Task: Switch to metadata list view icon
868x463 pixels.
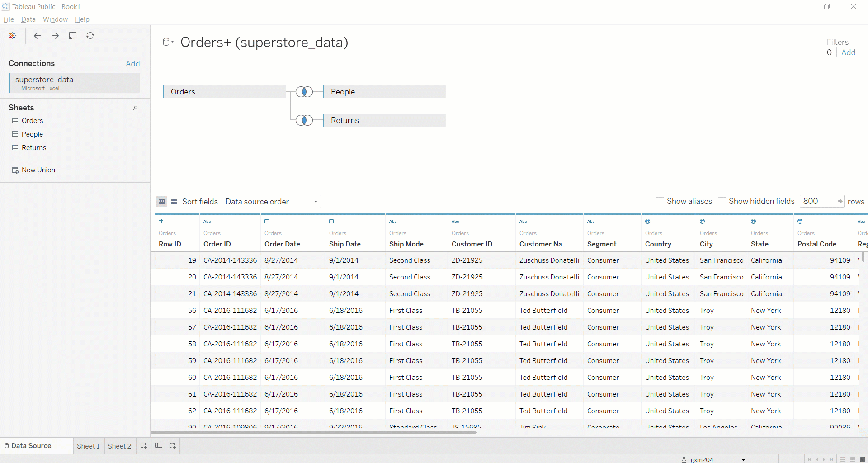Action: [174, 202]
